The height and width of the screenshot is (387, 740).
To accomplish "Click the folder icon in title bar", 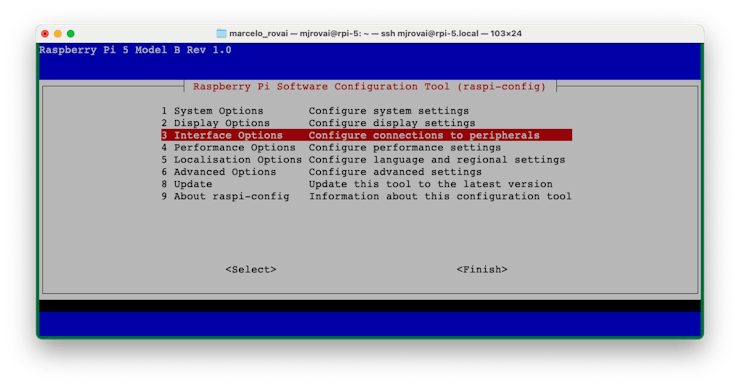I will pyautogui.click(x=221, y=34).
